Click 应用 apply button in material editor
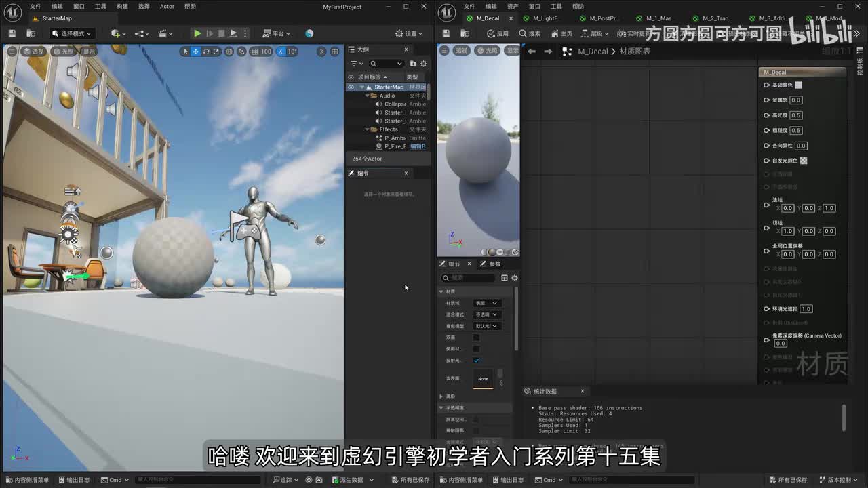 tap(498, 33)
